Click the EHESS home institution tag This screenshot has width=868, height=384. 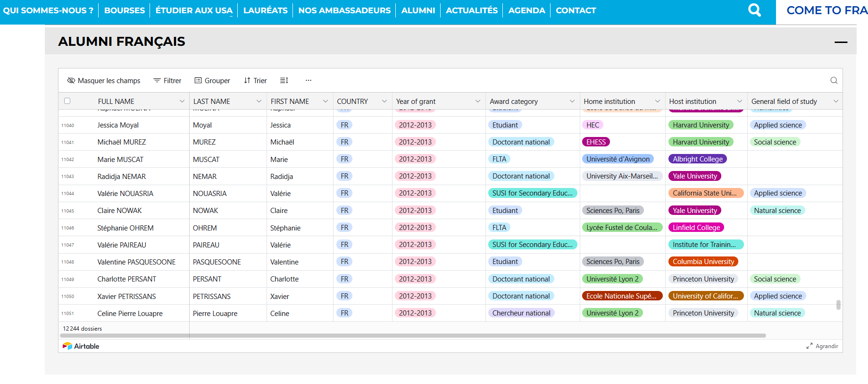pyautogui.click(x=596, y=142)
